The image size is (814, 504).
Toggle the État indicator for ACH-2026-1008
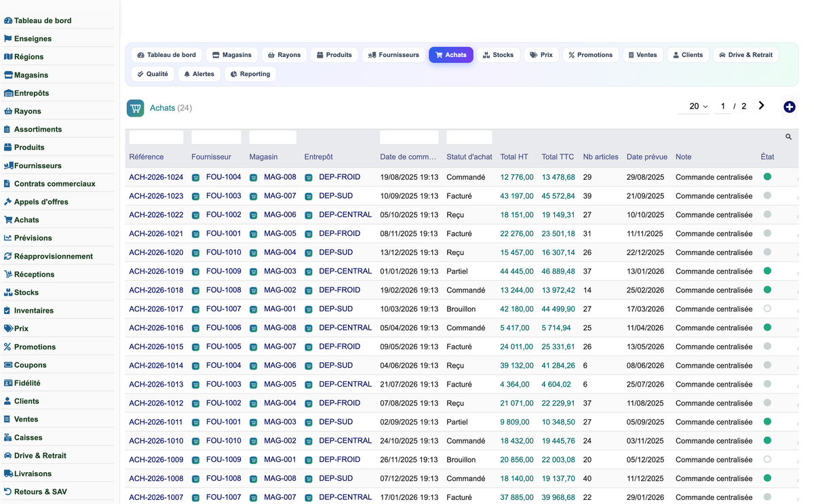[x=767, y=478]
